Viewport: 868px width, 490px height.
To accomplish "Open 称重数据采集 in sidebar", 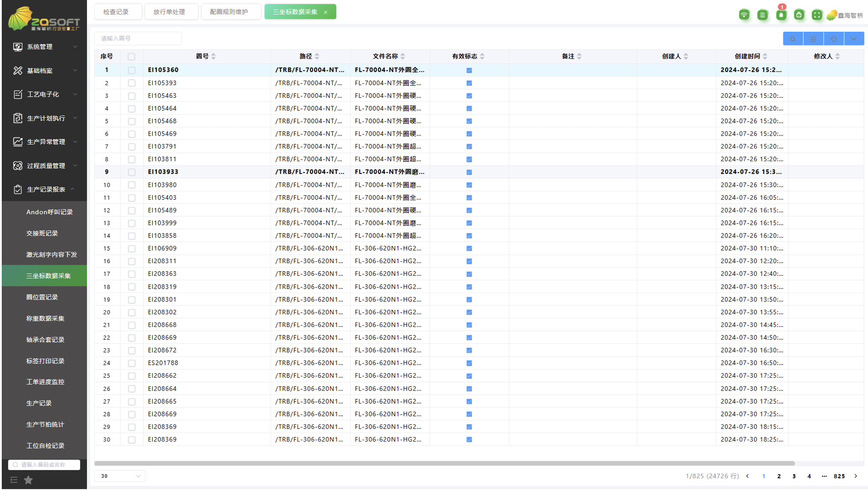I will coord(45,319).
